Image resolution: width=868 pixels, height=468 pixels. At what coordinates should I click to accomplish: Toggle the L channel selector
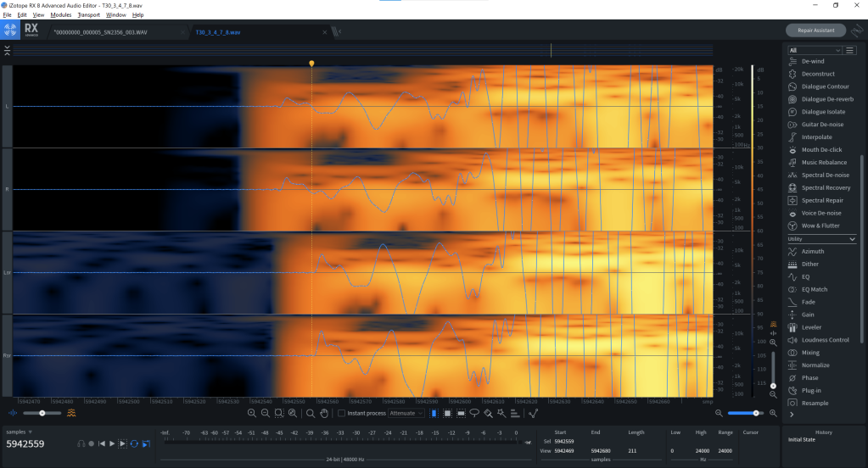coord(7,106)
